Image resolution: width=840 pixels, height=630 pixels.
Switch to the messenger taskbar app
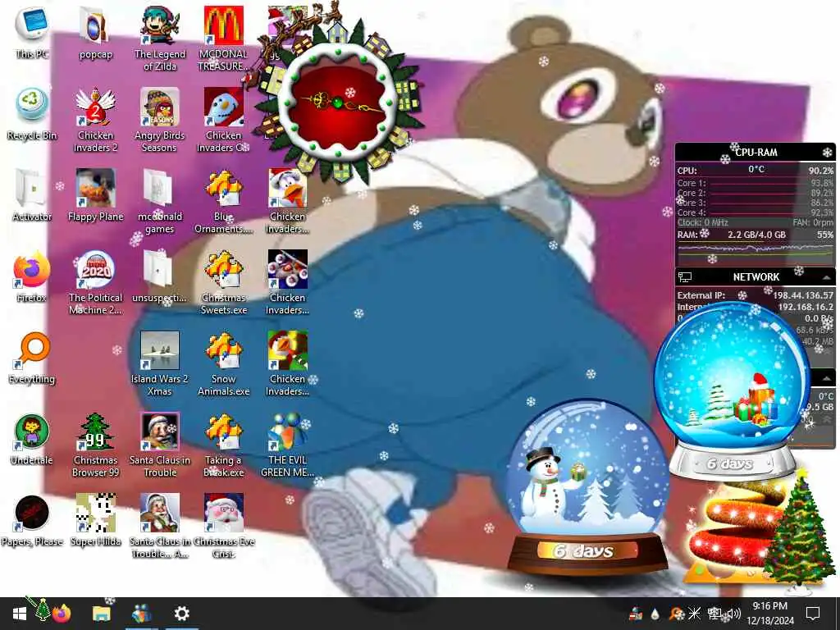(x=141, y=614)
